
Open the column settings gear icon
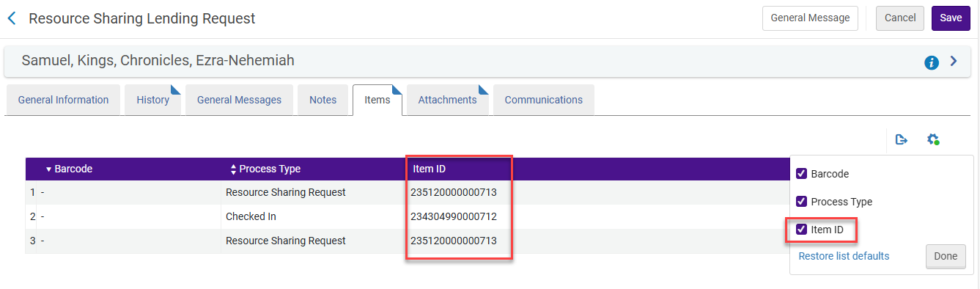tap(933, 139)
